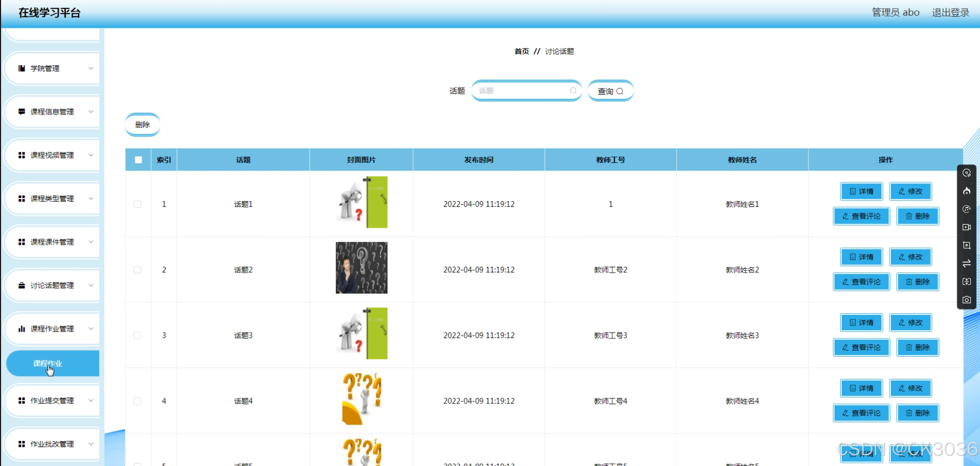Viewport: 980px width, 466px height.
Task: Click 退出登录 to log out
Action: pyautogui.click(x=950, y=12)
